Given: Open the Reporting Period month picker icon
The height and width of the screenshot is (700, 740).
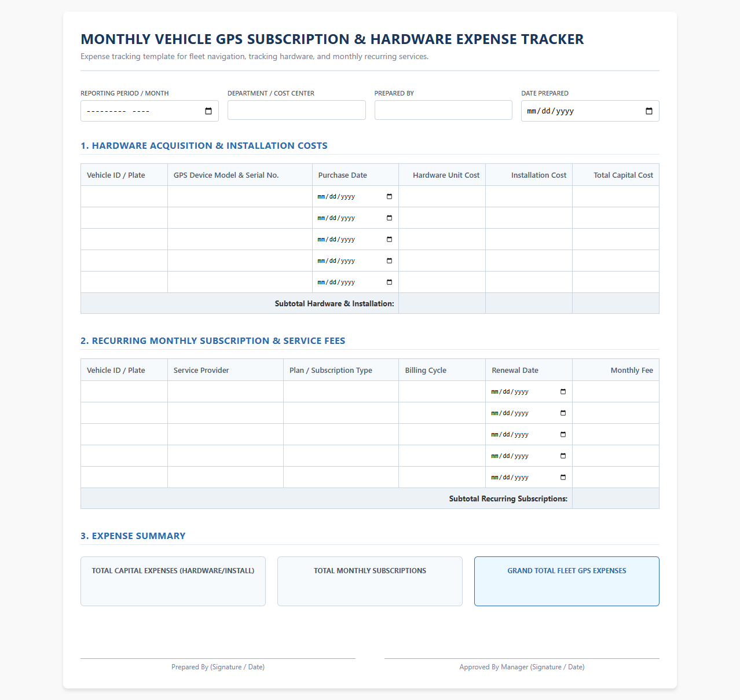Looking at the screenshot, I should click(x=208, y=111).
